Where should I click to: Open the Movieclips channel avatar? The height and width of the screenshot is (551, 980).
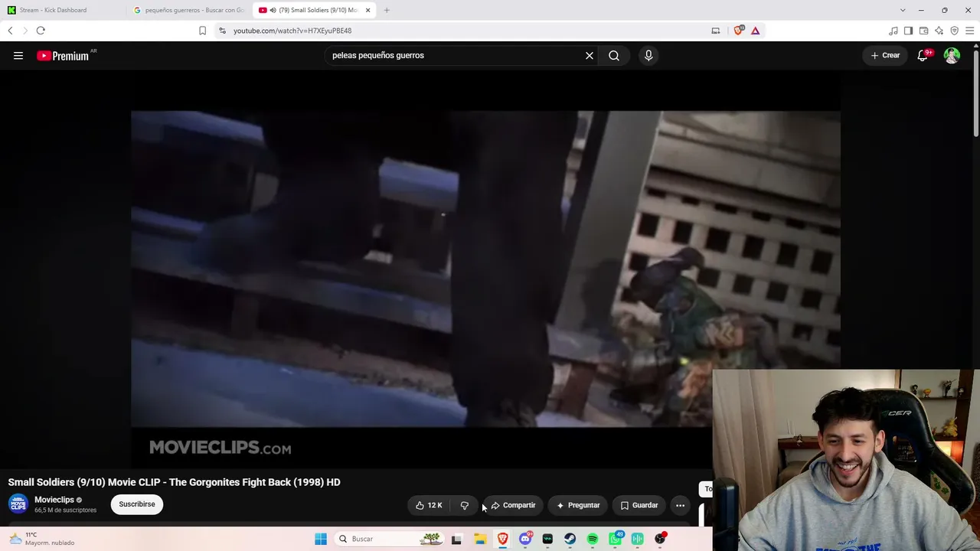[x=18, y=504]
